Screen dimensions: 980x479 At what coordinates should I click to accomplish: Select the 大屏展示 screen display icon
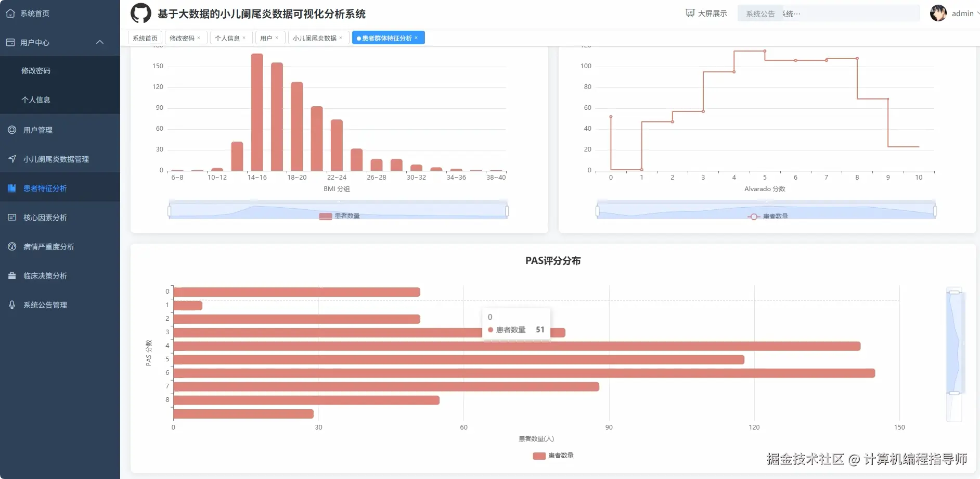[x=690, y=12]
